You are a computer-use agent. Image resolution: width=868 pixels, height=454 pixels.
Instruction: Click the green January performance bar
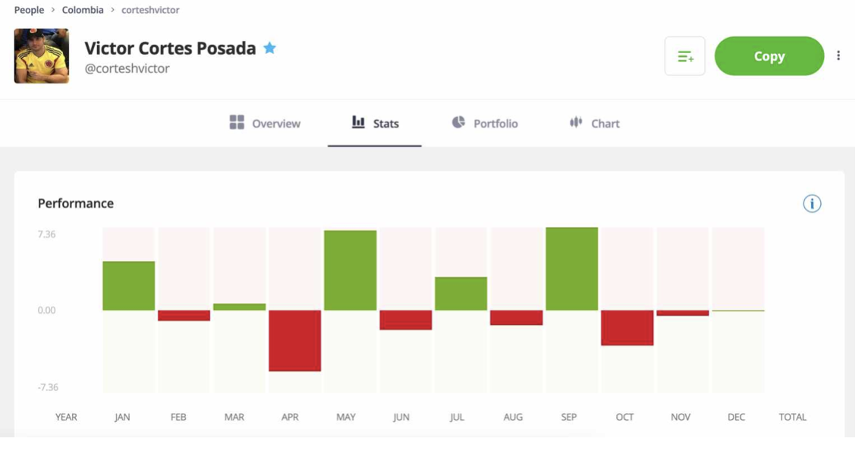click(x=128, y=285)
